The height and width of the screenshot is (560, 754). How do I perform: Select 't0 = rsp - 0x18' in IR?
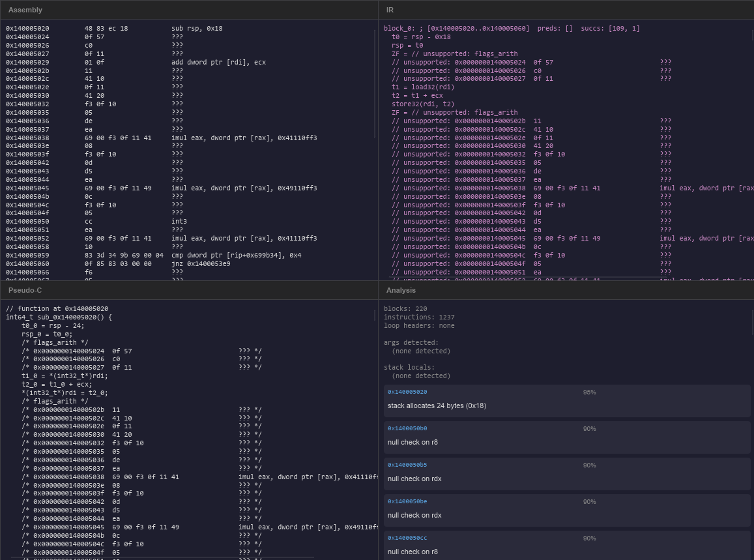point(421,37)
